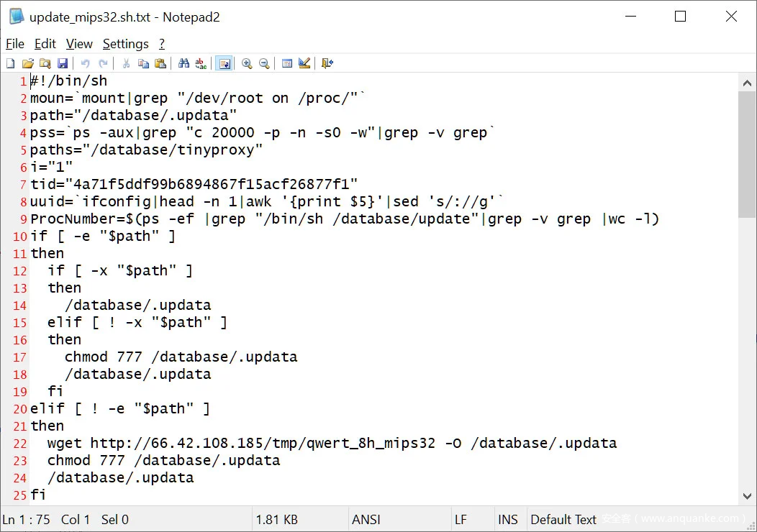The height and width of the screenshot is (532, 757).
Task: Click the Sel 0 status text
Action: point(115,520)
